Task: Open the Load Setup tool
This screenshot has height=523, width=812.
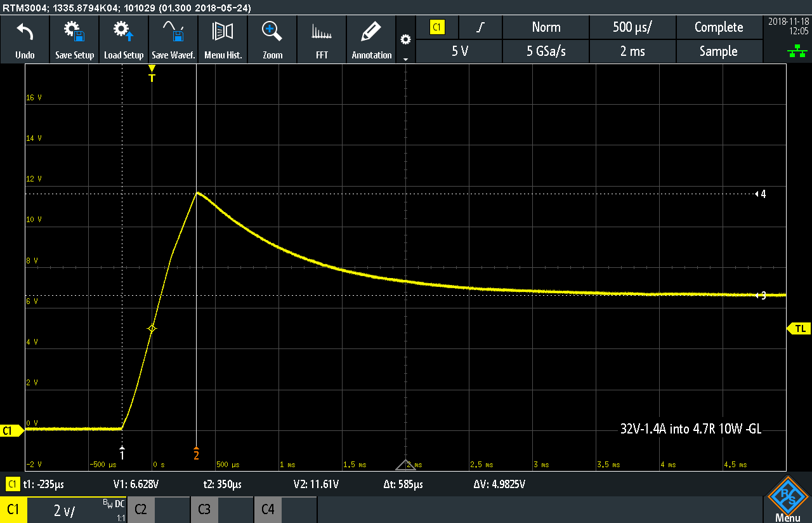Action: pyautogui.click(x=124, y=39)
